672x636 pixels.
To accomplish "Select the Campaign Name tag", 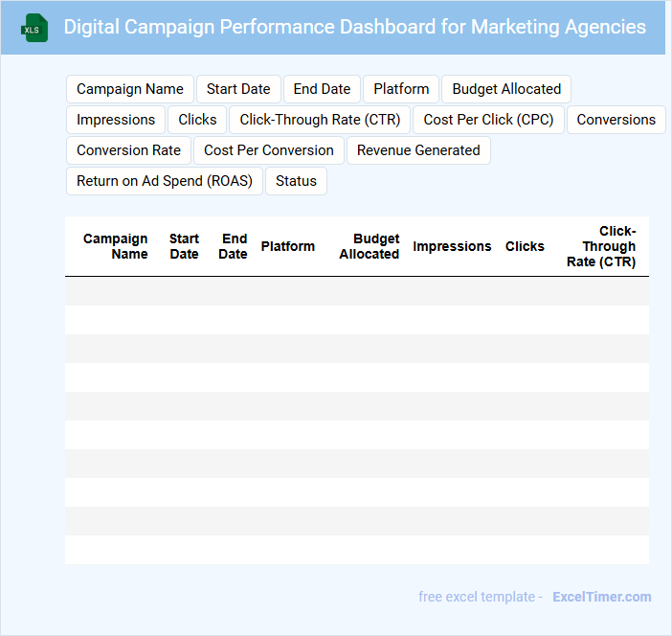I will click(x=130, y=89).
